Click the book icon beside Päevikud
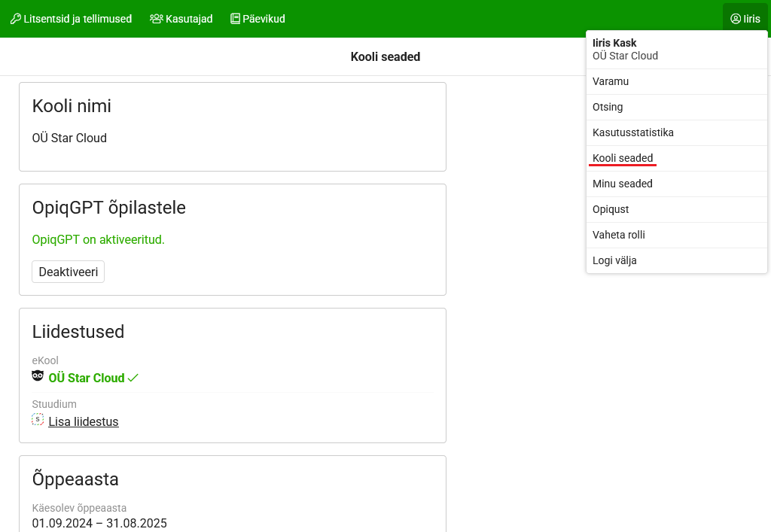This screenshot has height=532, width=771. click(235, 19)
